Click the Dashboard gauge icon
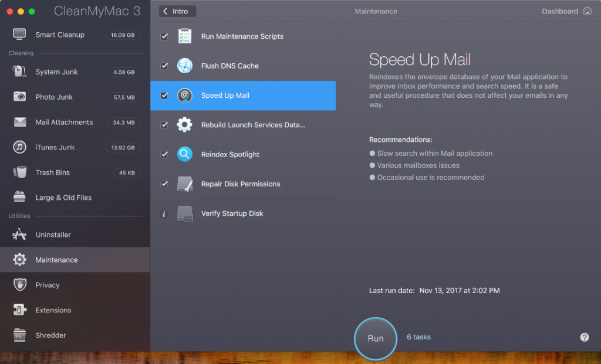 pyautogui.click(x=588, y=11)
